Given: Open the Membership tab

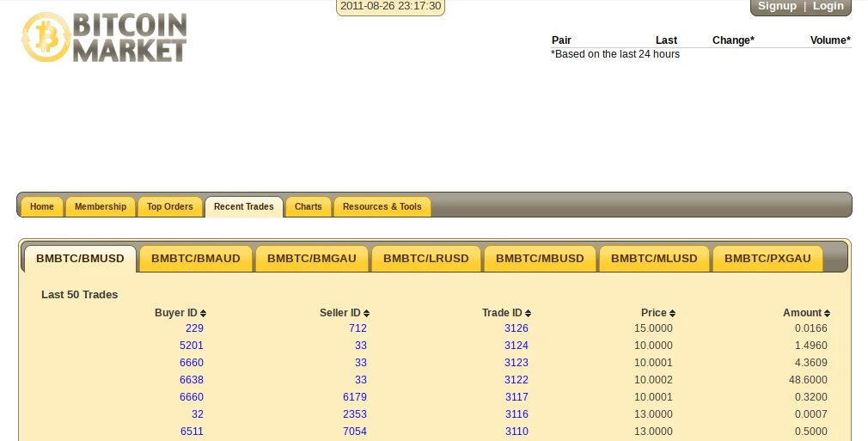Looking at the screenshot, I should click(101, 206).
